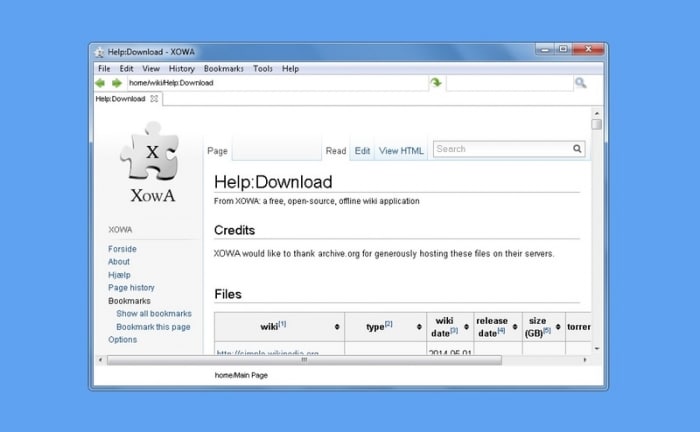Viewport: 700px width, 432px height.
Task: Click the vertical scrollbar down arrow
Action: click(x=596, y=349)
